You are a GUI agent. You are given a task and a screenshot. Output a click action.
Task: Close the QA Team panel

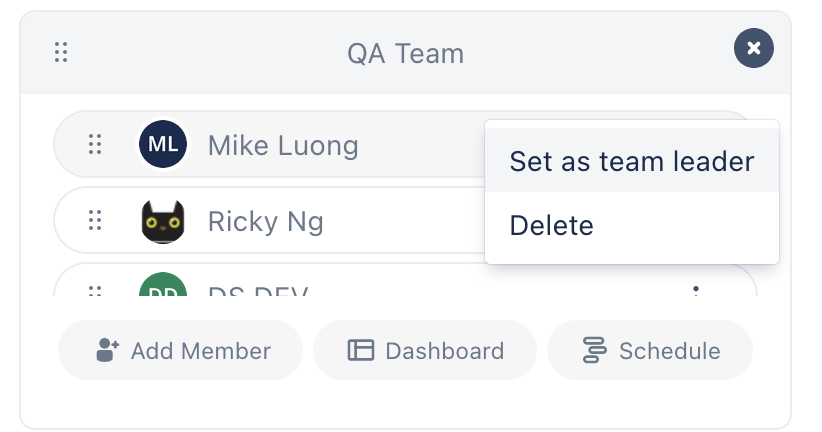pyautogui.click(x=754, y=48)
